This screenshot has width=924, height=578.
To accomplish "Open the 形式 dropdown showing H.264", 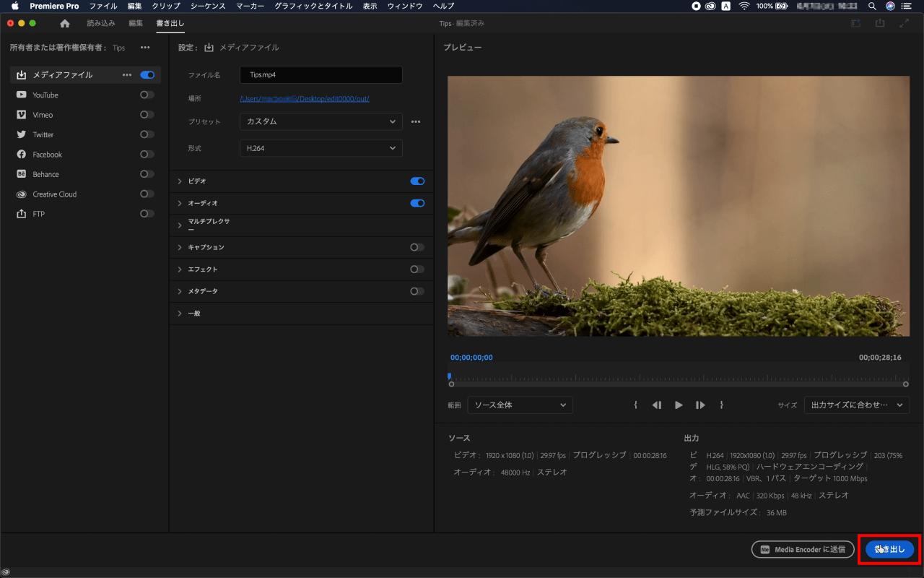I will click(321, 148).
